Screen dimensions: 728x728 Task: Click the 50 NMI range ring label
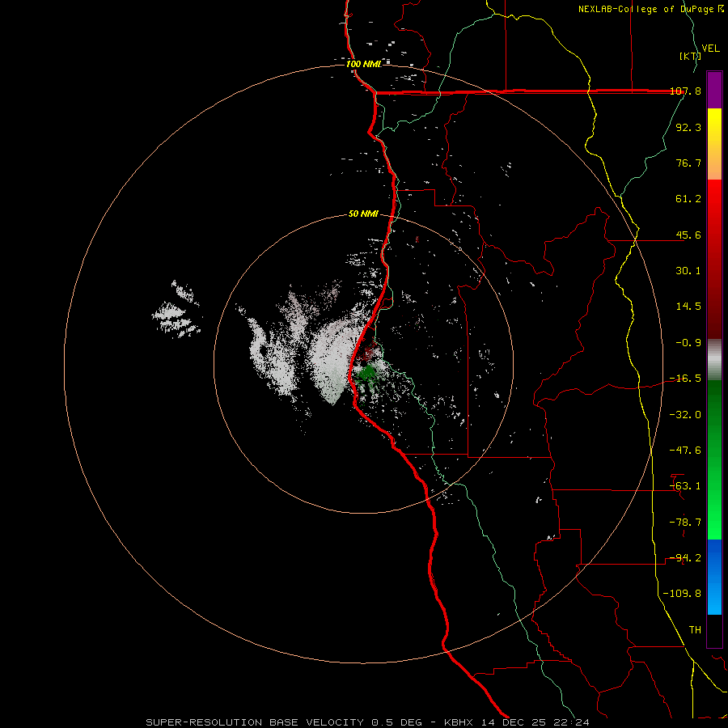(363, 214)
